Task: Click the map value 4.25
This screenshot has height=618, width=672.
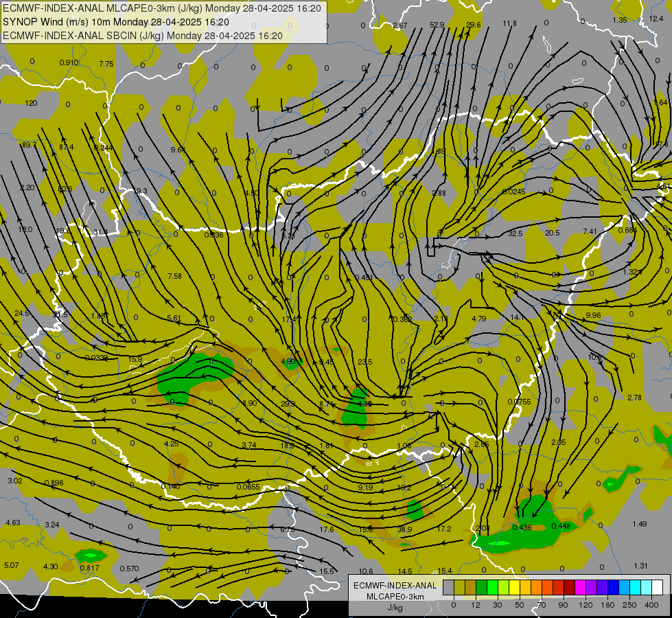Action: (x=172, y=444)
